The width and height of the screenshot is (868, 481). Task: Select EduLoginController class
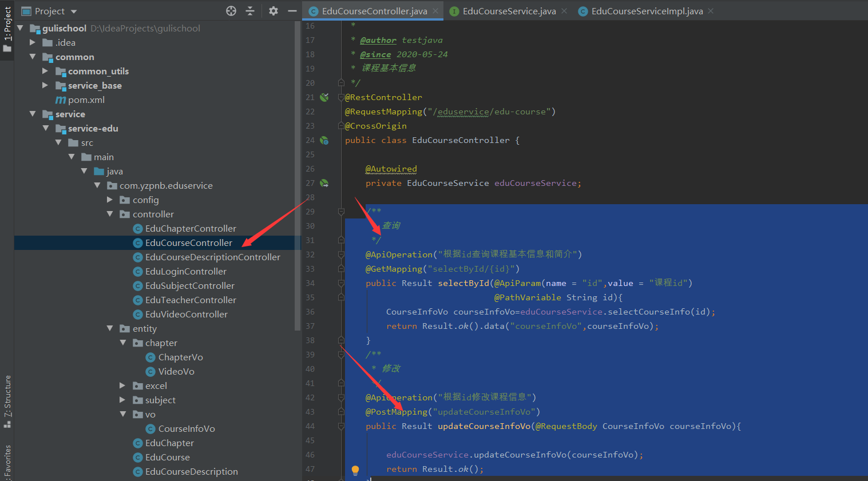[x=180, y=271]
